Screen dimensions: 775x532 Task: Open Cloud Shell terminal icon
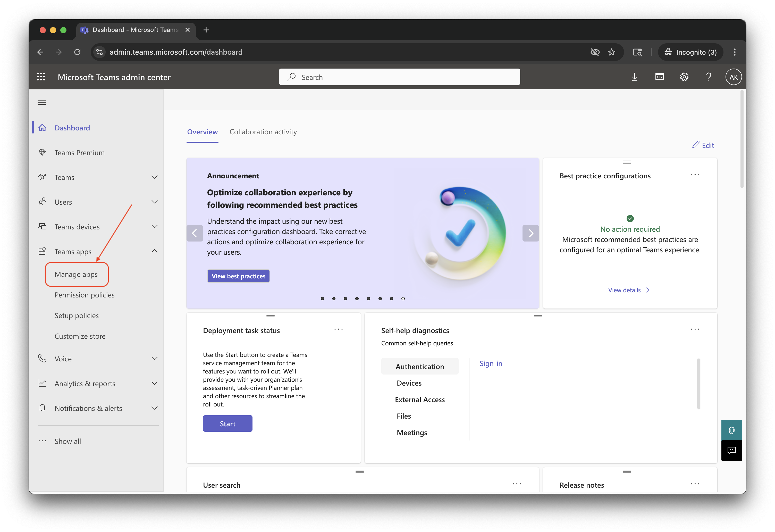click(x=659, y=77)
